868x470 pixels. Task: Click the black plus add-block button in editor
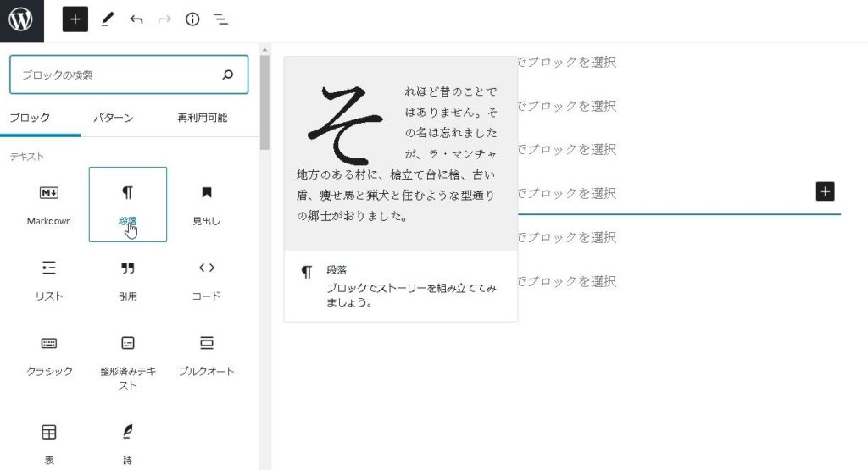[825, 191]
